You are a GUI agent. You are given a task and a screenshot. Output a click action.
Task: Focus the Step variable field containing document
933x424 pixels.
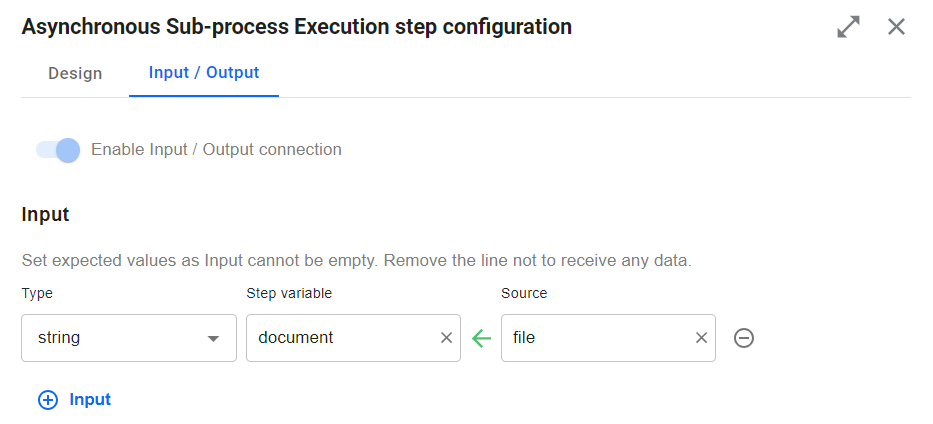pos(353,338)
